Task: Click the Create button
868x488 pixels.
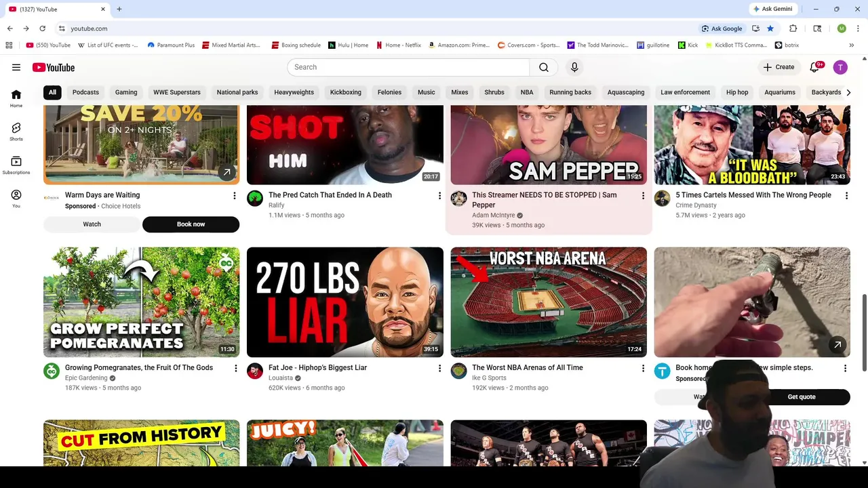Action: click(x=778, y=67)
